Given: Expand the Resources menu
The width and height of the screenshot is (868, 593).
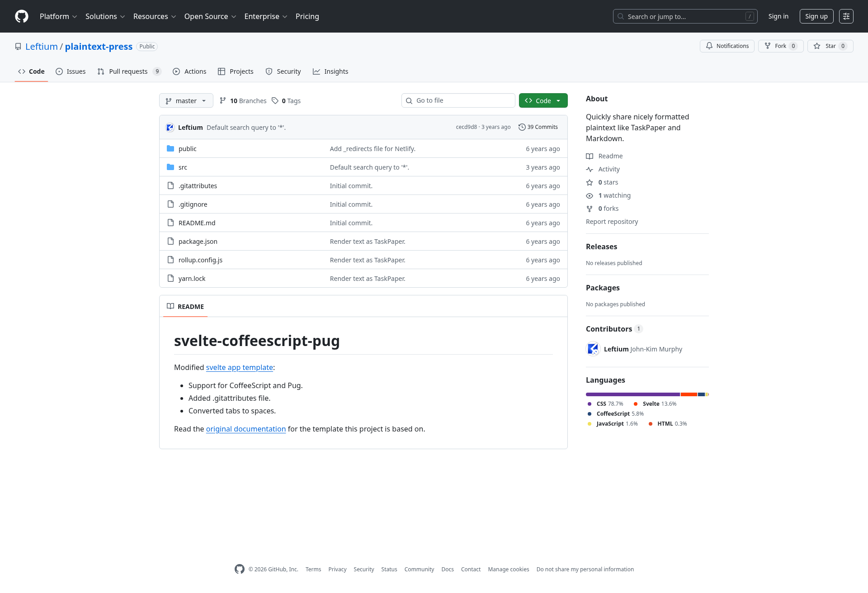Looking at the screenshot, I should [155, 16].
